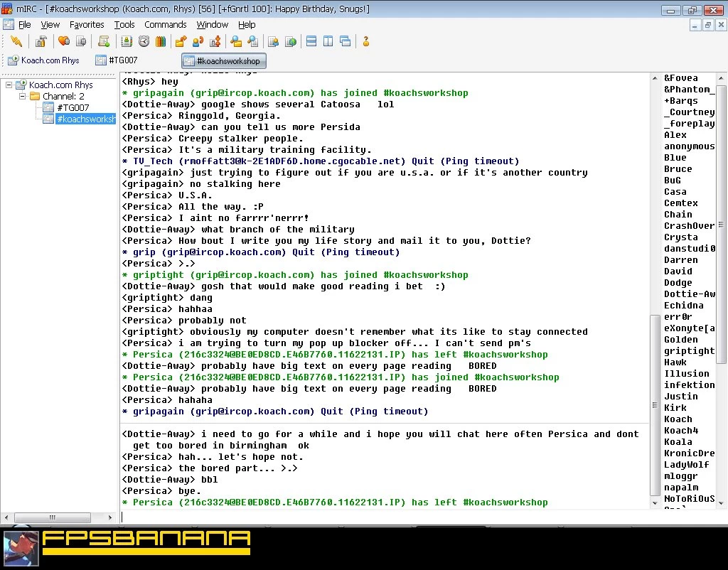Open Options via the hammer toolbar icon

[41, 41]
